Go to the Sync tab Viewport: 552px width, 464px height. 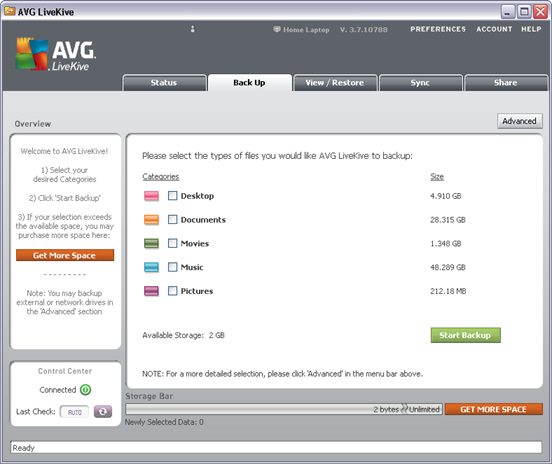click(x=420, y=83)
